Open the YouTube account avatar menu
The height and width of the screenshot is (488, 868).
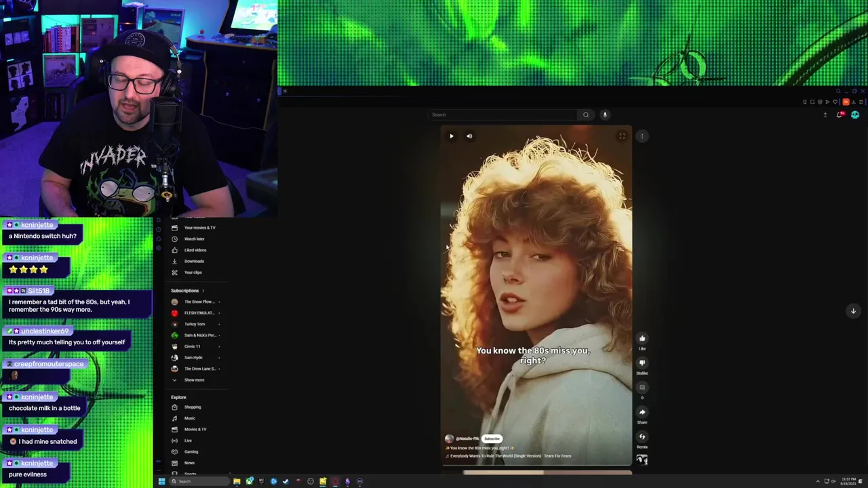tap(855, 115)
